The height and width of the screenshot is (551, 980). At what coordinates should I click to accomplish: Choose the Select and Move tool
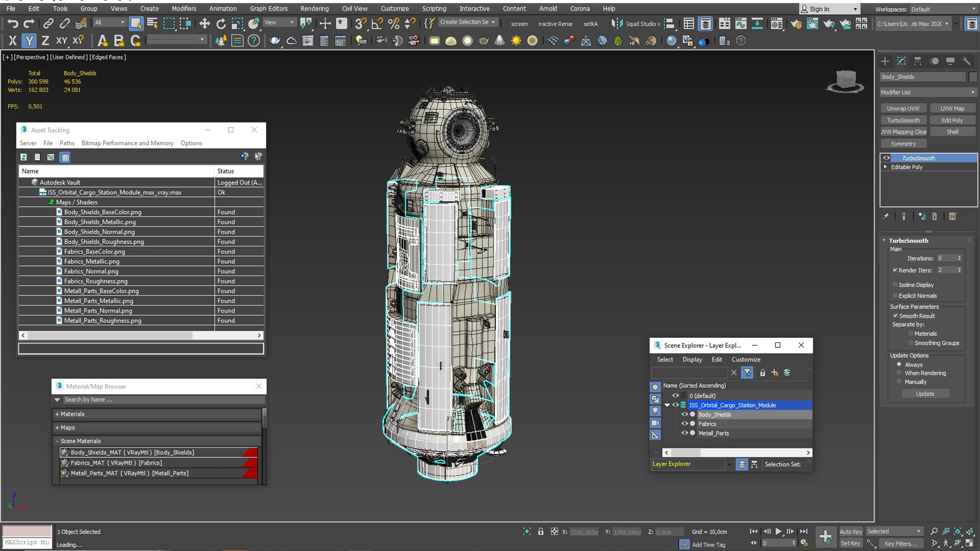[205, 23]
